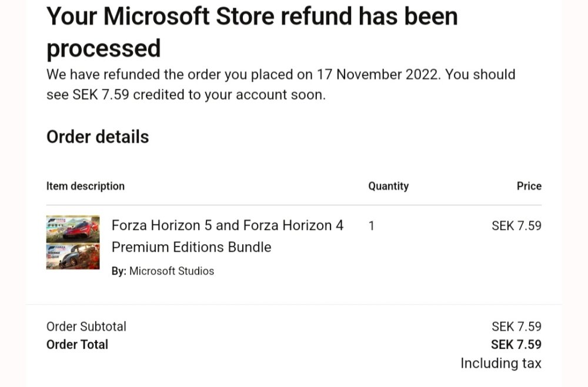588x387 pixels.
Task: Select the refund processed headline
Action: 252,32
